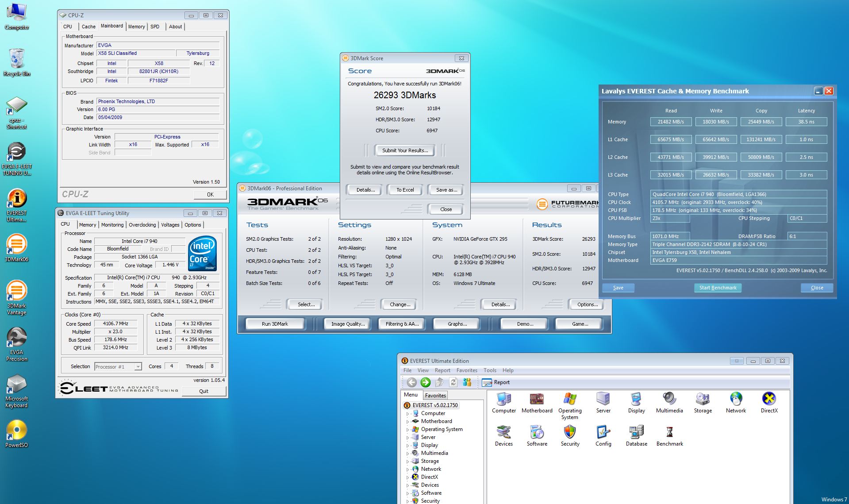Image resolution: width=849 pixels, height=504 pixels.
Task: Select the Microsoft Keyboard desktop shortcut
Action: (x=17, y=391)
